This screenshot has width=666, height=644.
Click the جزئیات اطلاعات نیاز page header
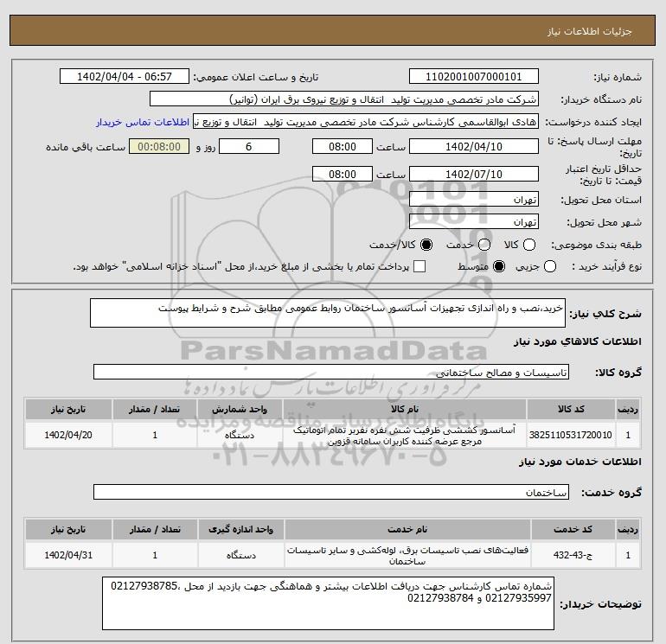click(x=590, y=31)
